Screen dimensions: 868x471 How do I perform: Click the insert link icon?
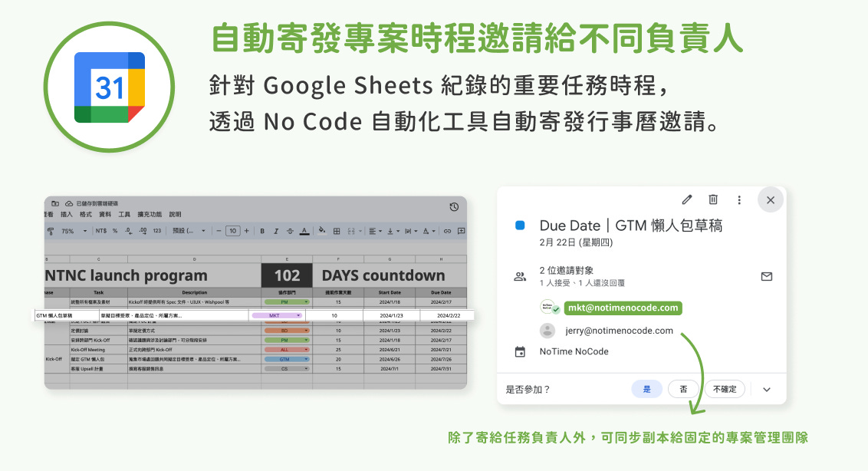point(447,231)
